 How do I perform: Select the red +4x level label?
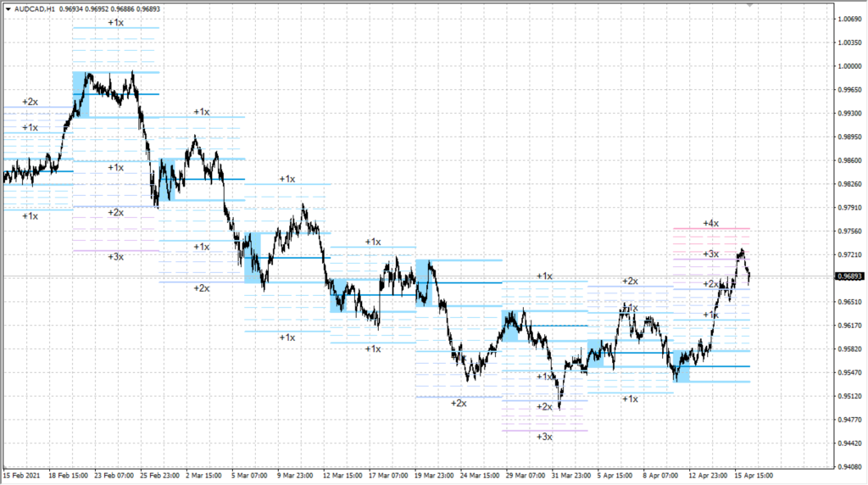pos(710,223)
